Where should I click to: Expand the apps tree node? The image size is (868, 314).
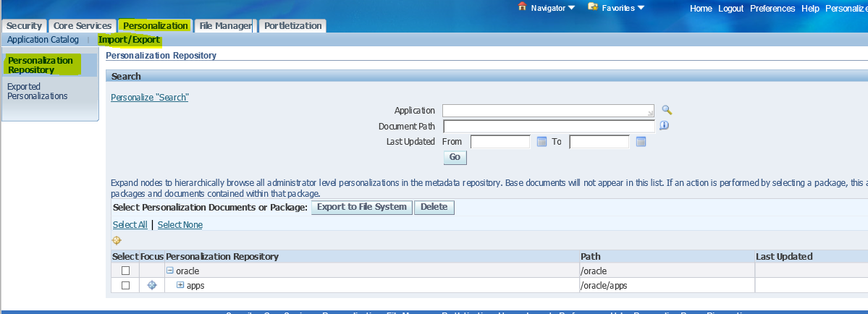click(180, 285)
